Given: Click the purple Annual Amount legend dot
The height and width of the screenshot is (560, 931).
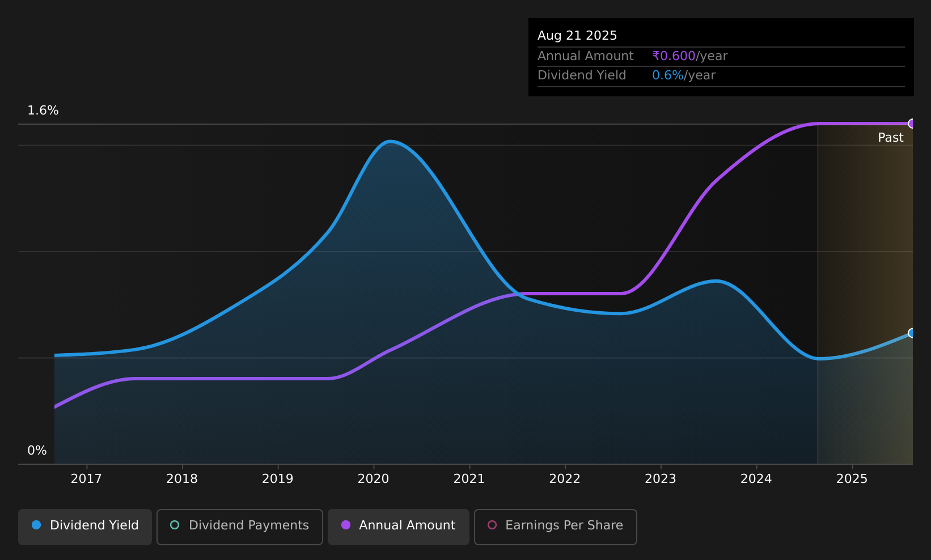Looking at the screenshot, I should [x=346, y=525].
